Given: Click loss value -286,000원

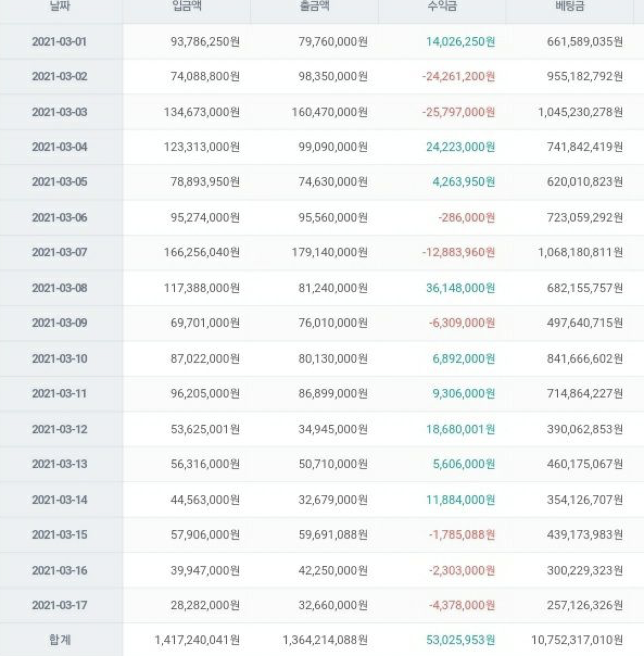Looking at the screenshot, I should click(467, 217).
